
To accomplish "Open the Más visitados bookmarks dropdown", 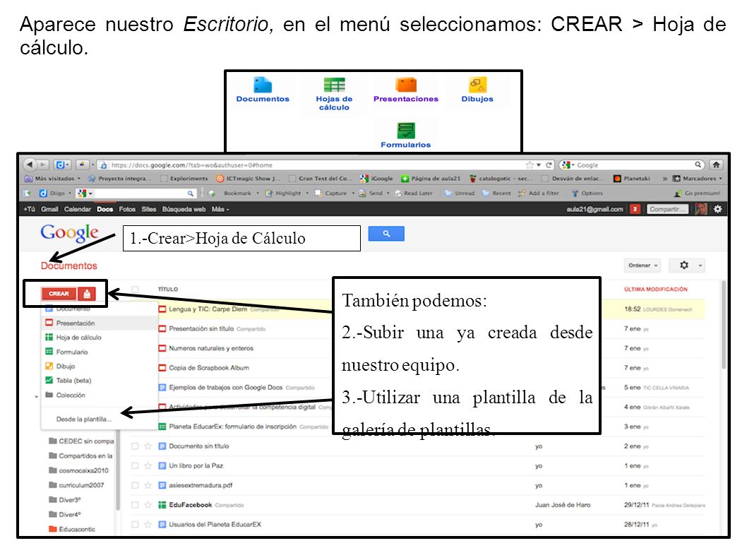I will (x=52, y=178).
